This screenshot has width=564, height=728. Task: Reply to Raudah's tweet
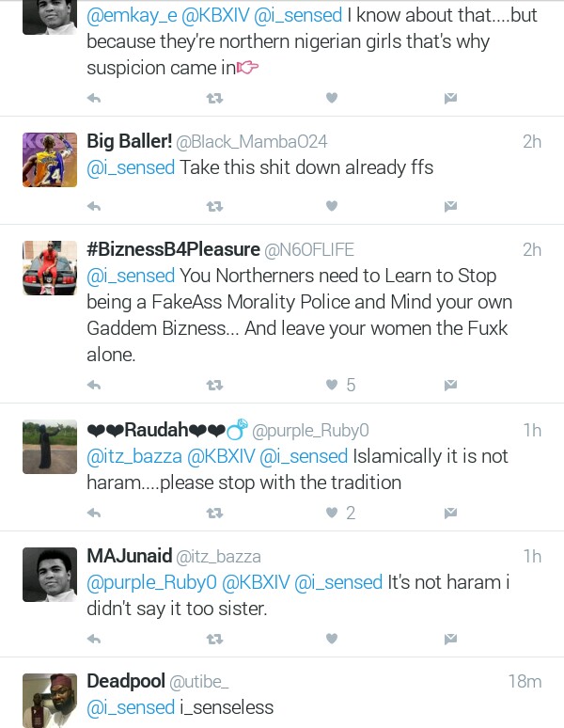click(94, 513)
